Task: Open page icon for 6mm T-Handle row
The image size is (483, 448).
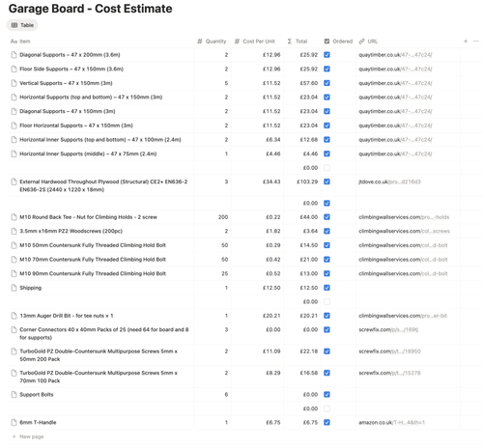Action: tap(14, 423)
